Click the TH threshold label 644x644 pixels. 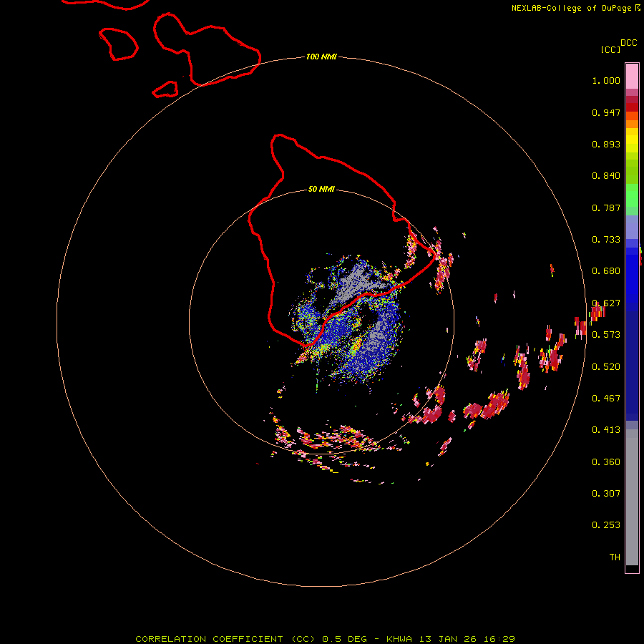coord(615,557)
